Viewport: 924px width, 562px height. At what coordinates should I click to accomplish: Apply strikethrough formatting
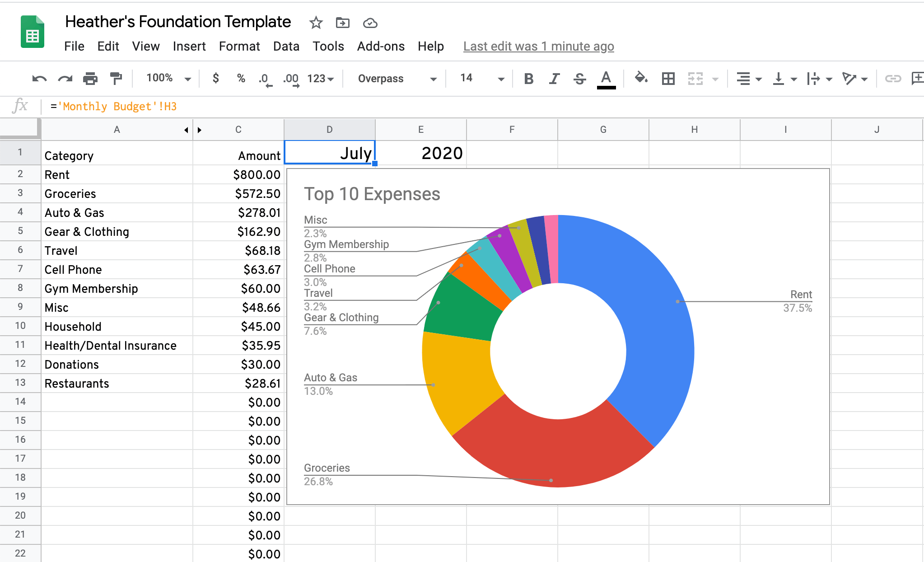580,78
